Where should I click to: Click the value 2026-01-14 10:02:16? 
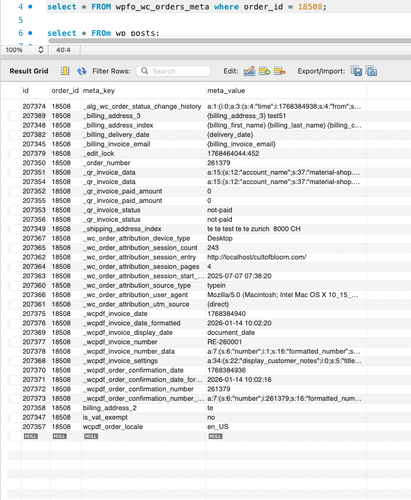tap(286, 380)
